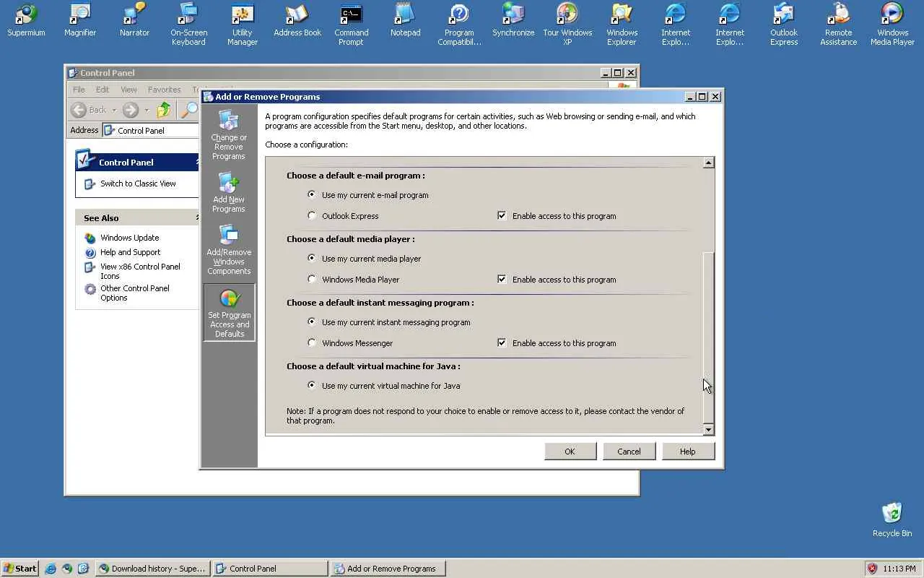
Task: Select the Outlook Express desktop icon
Action: [784, 25]
